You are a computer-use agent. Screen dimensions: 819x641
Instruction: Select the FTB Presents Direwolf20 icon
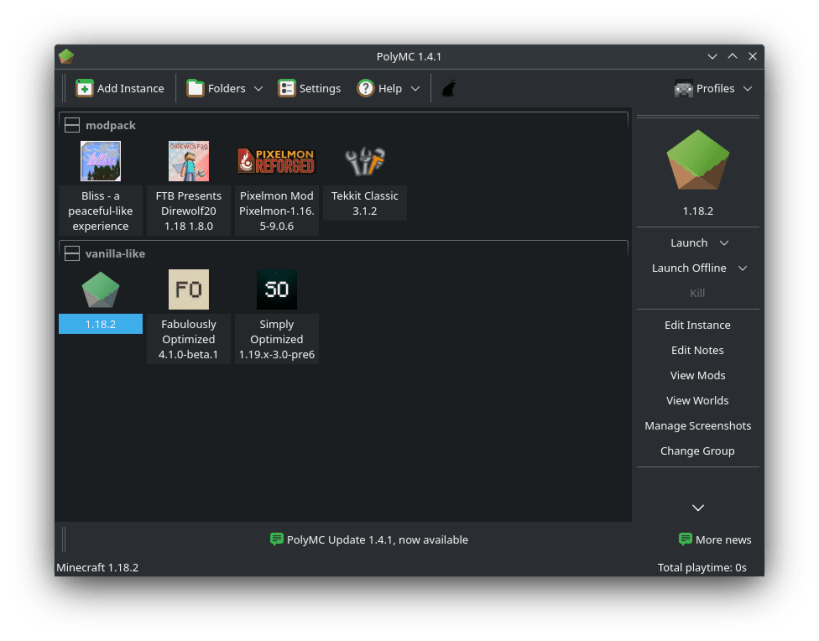tap(189, 161)
